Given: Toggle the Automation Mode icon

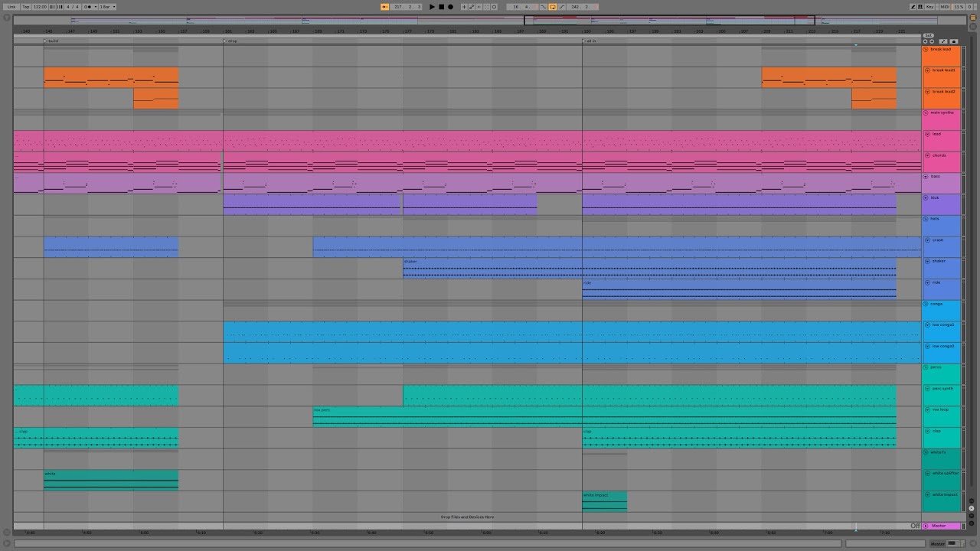Looking at the screenshot, I should point(943,41).
